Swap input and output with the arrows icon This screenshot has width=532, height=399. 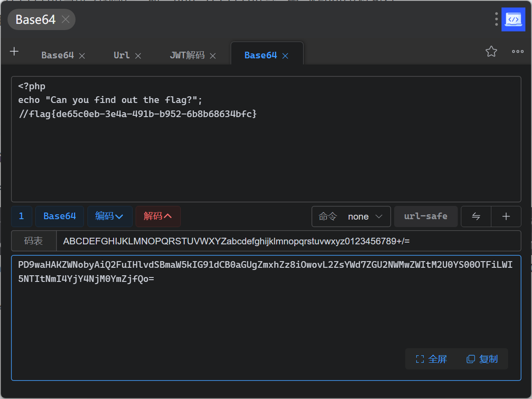(x=476, y=217)
